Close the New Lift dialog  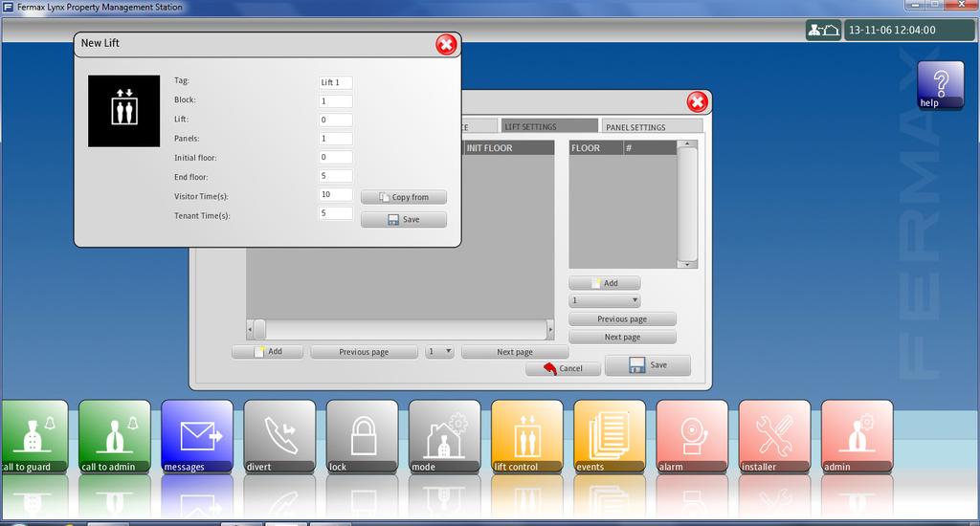click(446, 44)
